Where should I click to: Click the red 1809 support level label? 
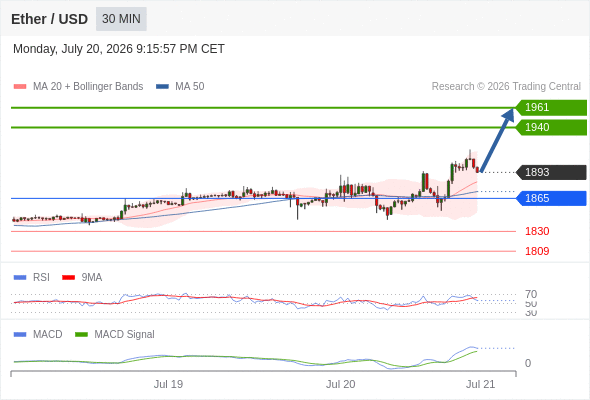point(537,251)
